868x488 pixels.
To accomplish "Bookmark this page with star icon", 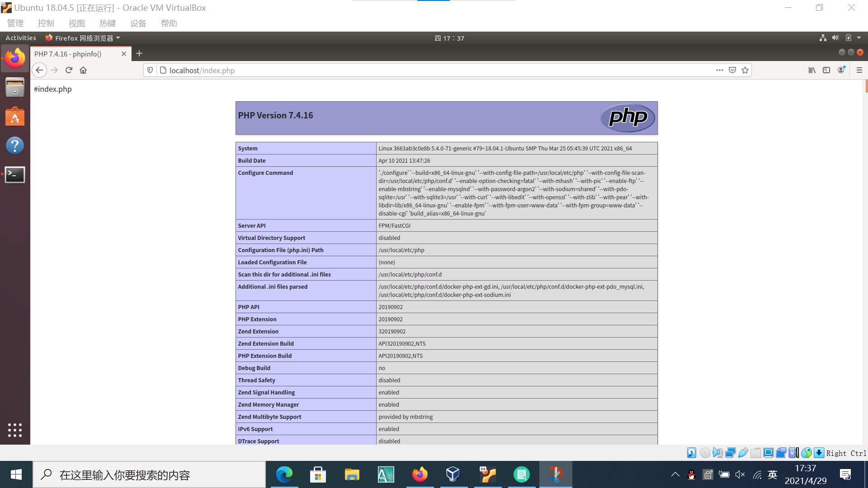I will click(x=745, y=70).
